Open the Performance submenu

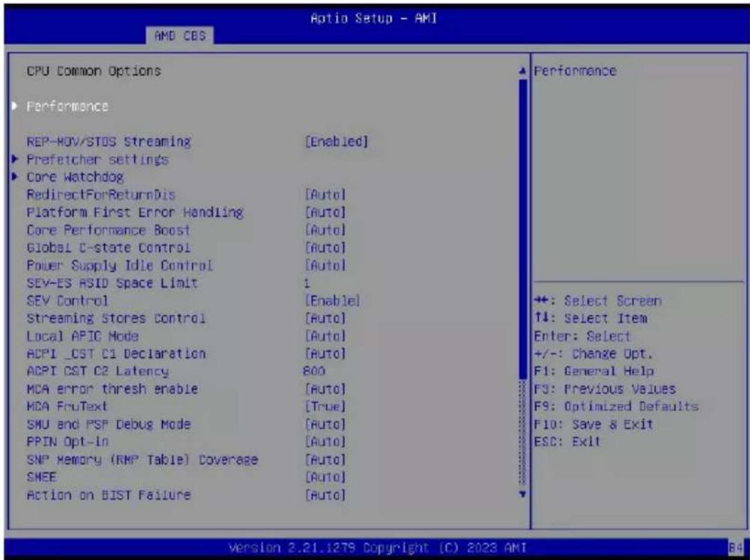coord(68,106)
